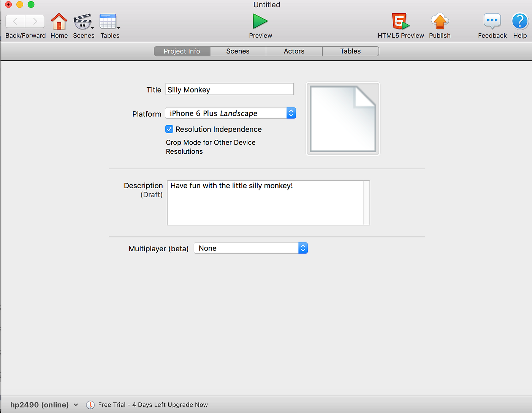Click the Free Trial clock icon
The image size is (532, 413).
coord(90,405)
